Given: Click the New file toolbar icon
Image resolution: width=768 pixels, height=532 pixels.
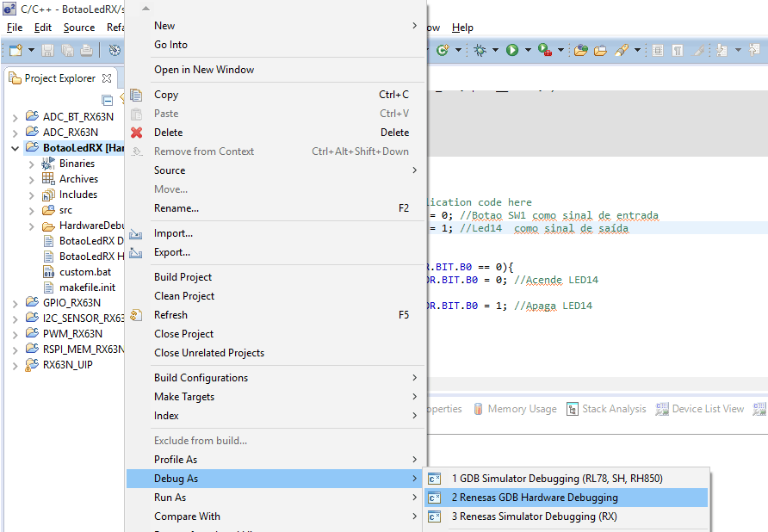Looking at the screenshot, I should coord(15,50).
